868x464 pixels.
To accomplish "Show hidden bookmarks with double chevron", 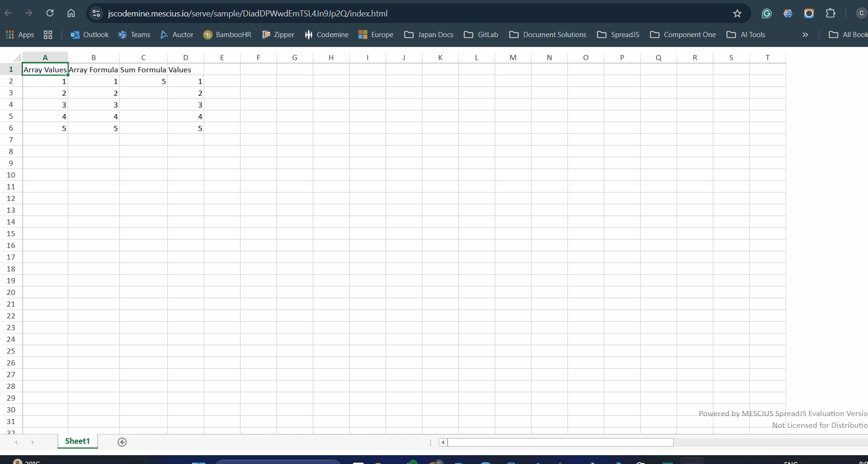I will 805,35.
